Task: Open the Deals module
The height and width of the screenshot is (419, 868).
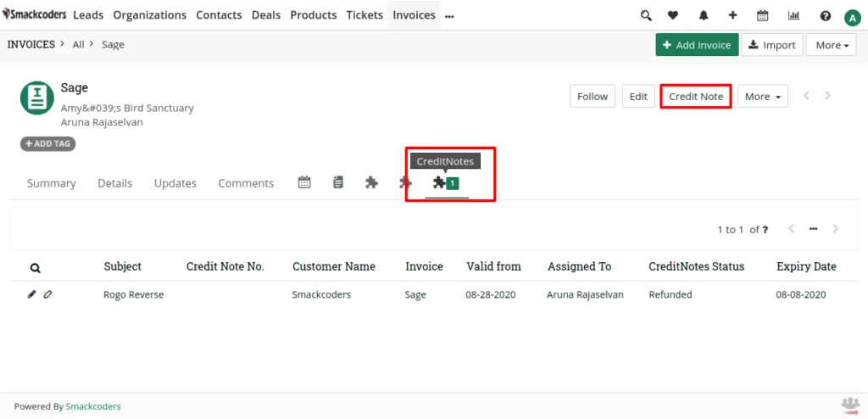Action: (265, 15)
